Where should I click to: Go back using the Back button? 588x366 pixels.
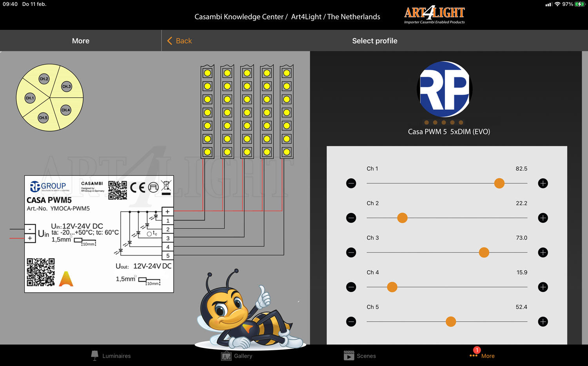(x=180, y=41)
